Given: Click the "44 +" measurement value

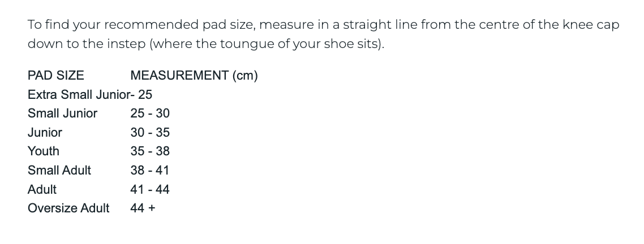Looking at the screenshot, I should coord(143,208).
